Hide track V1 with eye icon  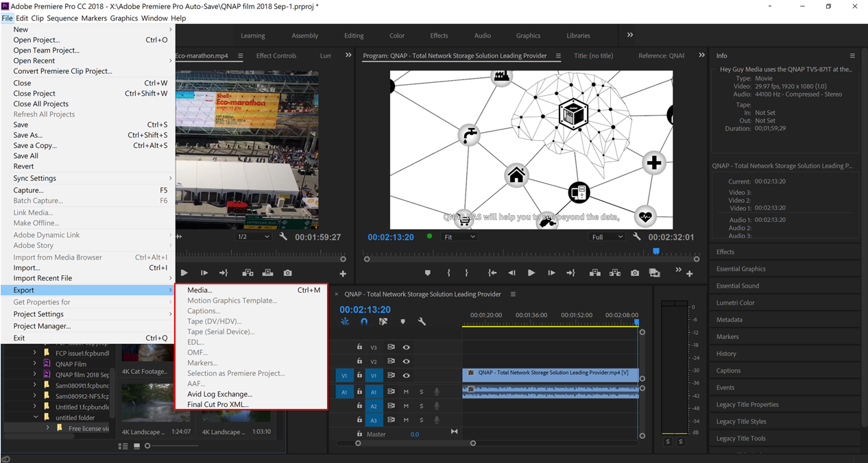pos(406,375)
